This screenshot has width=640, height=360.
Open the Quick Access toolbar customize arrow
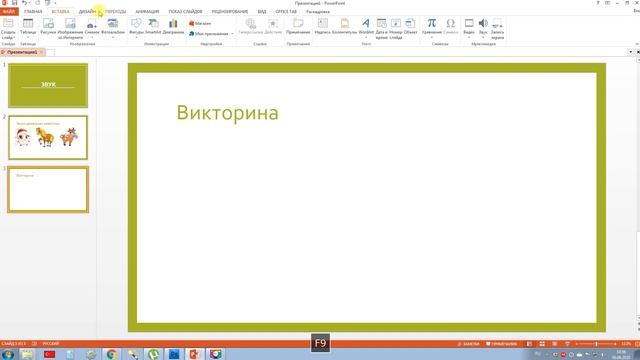pos(56,3)
